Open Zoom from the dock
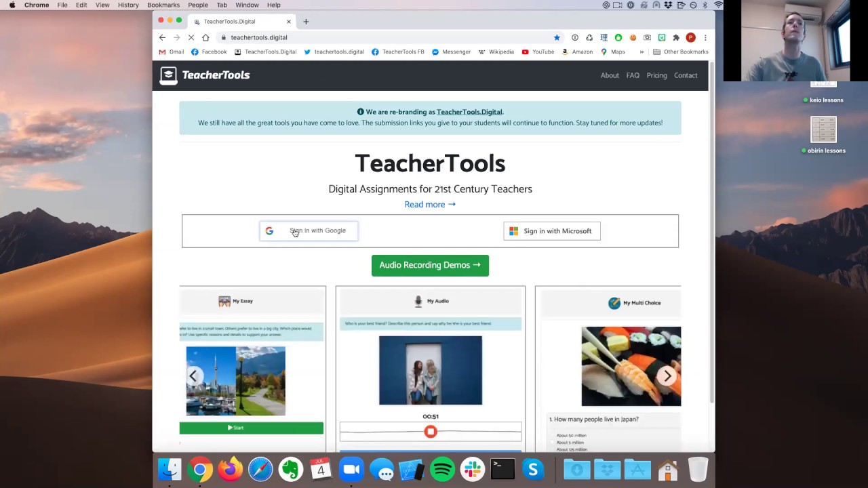 pyautogui.click(x=351, y=469)
